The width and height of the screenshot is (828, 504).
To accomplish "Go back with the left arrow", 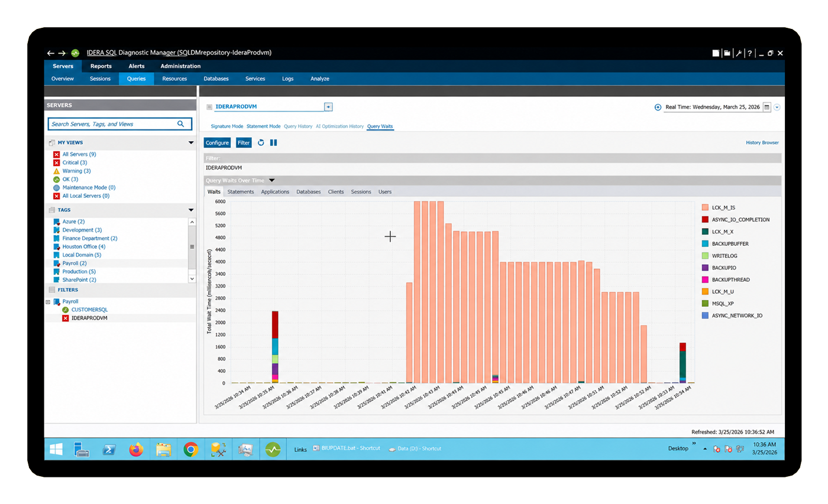I will [x=51, y=53].
